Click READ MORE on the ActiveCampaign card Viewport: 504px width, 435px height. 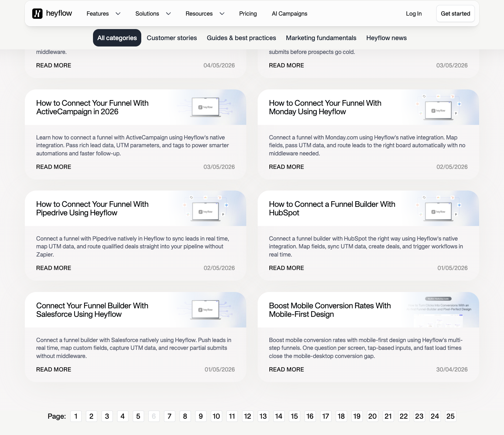point(54,167)
